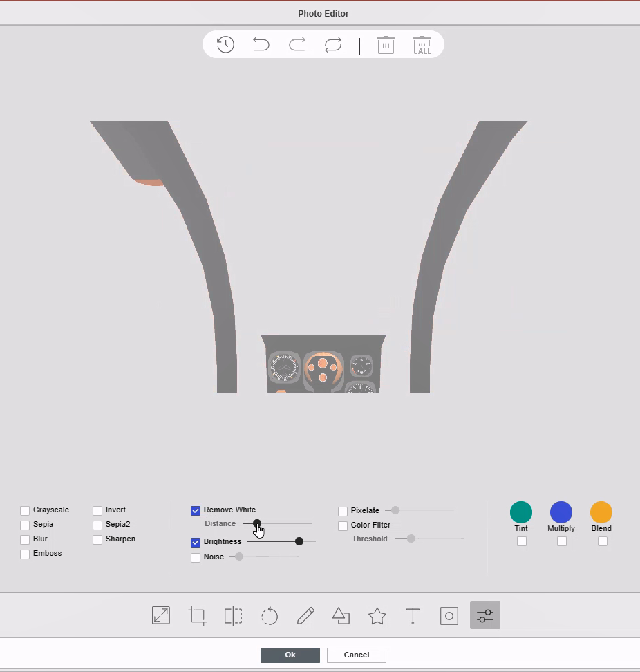Enable the Emboss filter checkbox
Viewport: 640px width, 672px height.
click(x=25, y=554)
